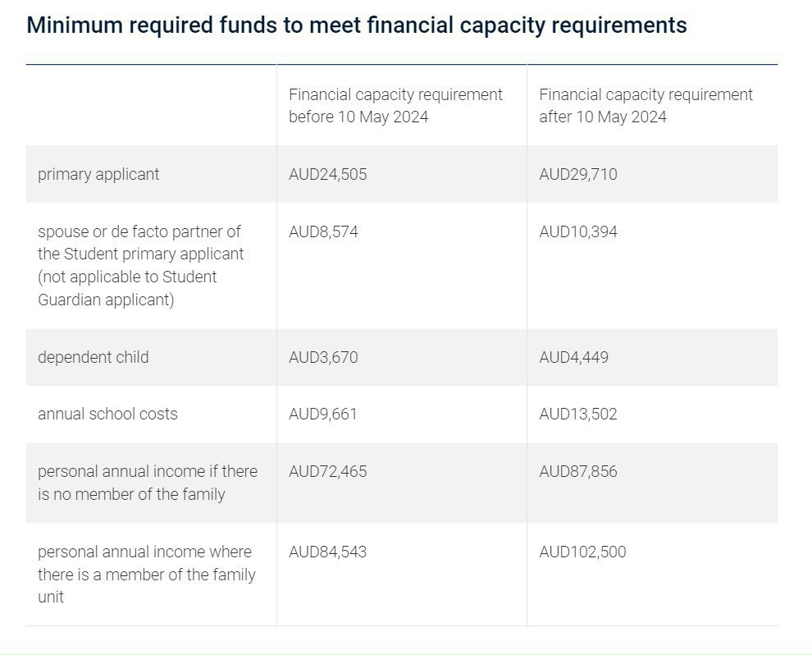Select the "dependent child" row label

(x=94, y=357)
